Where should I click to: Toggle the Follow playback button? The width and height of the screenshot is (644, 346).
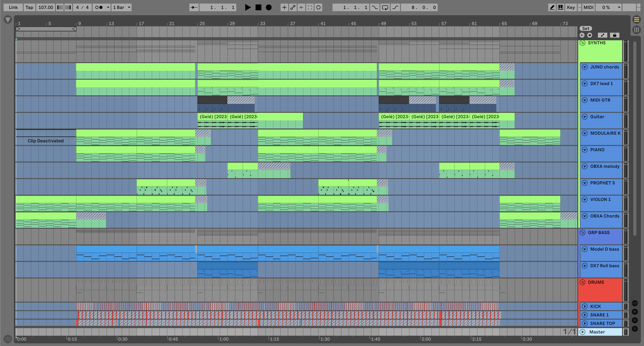[194, 8]
